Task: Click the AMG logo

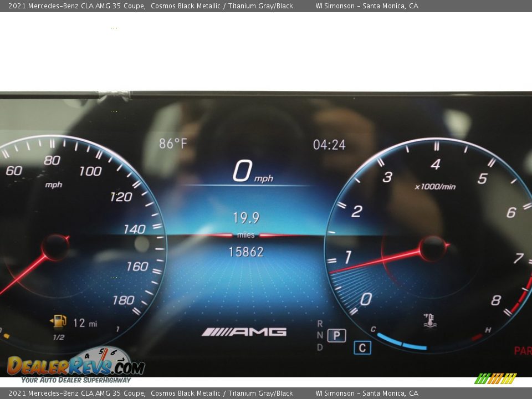Action: pyautogui.click(x=244, y=332)
